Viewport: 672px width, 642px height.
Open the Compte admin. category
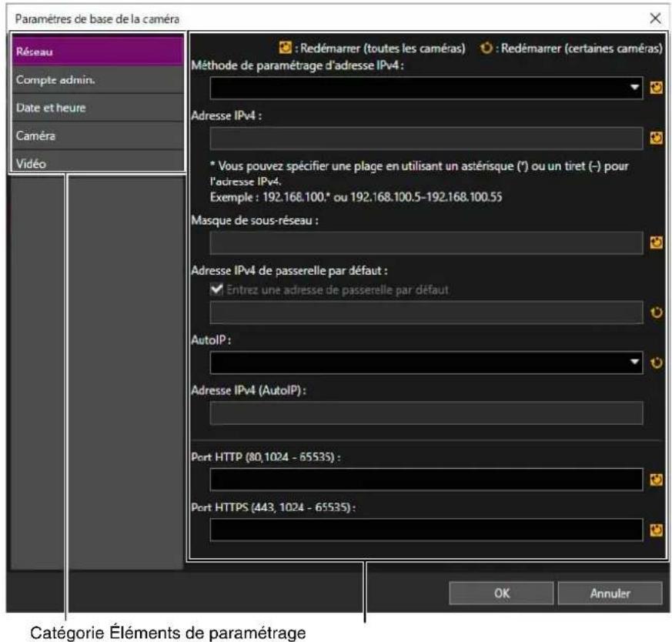(x=98, y=80)
